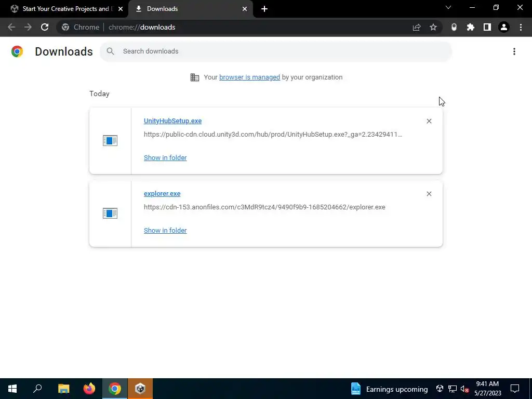The image size is (532, 399).
Task: Click the Search downloads field
Action: (x=276, y=51)
